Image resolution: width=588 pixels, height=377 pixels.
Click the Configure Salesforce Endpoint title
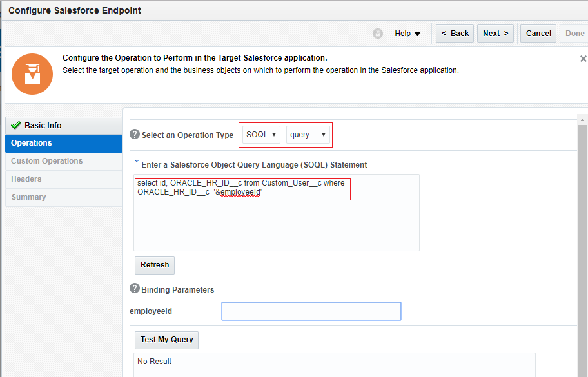click(x=75, y=10)
